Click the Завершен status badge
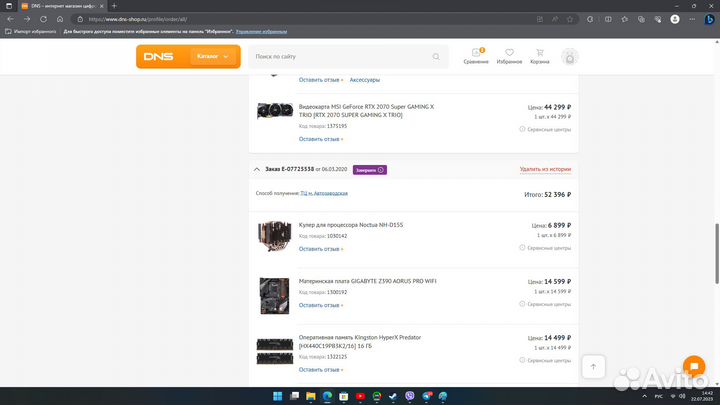The width and height of the screenshot is (720, 405). [x=370, y=170]
